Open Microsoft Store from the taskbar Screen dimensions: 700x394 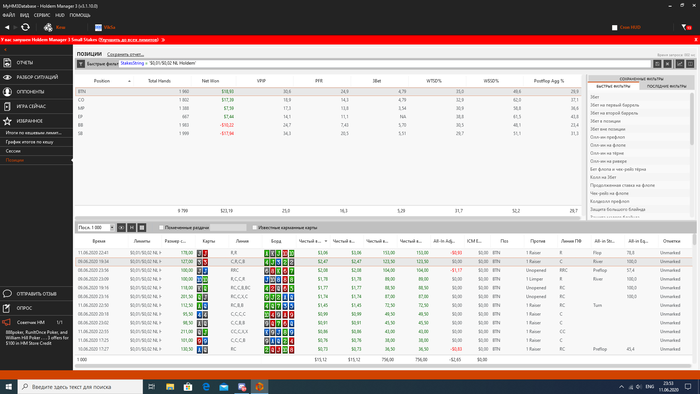tap(188, 386)
